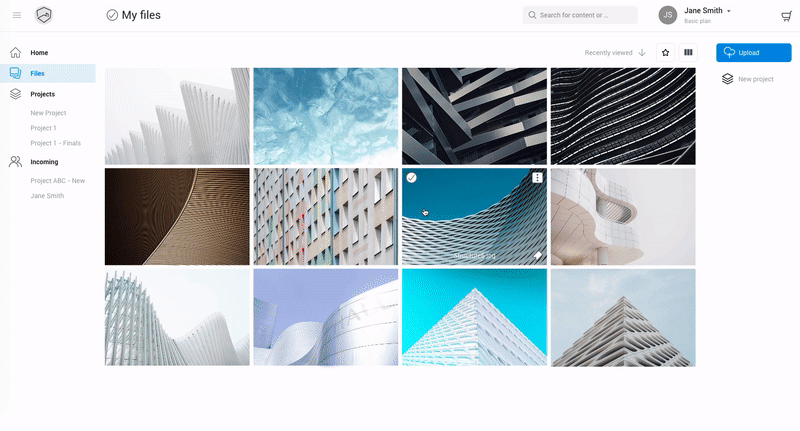Open Project 1 in sidebar
This screenshot has width=800, height=431.
pos(43,128)
